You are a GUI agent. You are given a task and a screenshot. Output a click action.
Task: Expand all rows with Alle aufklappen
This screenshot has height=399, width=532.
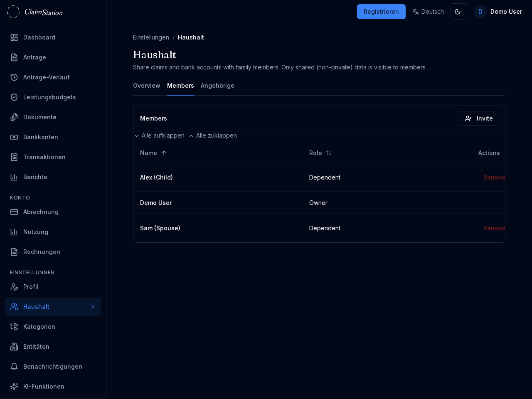click(159, 135)
